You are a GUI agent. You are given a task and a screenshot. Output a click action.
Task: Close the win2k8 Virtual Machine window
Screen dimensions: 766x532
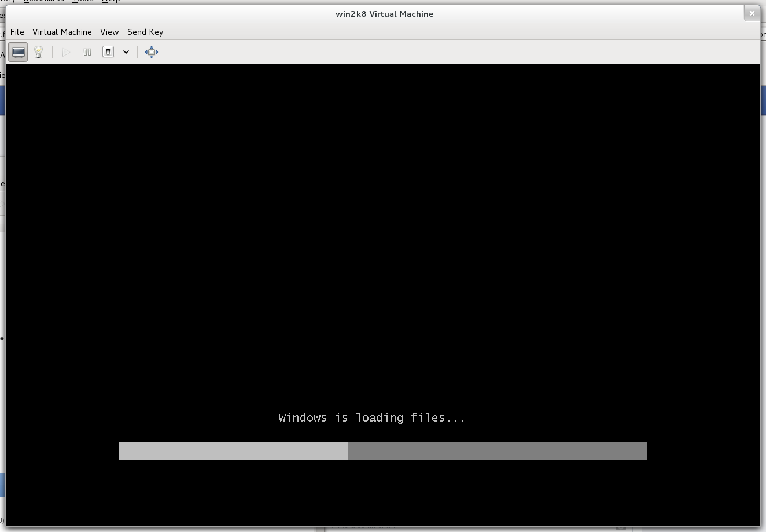(752, 13)
